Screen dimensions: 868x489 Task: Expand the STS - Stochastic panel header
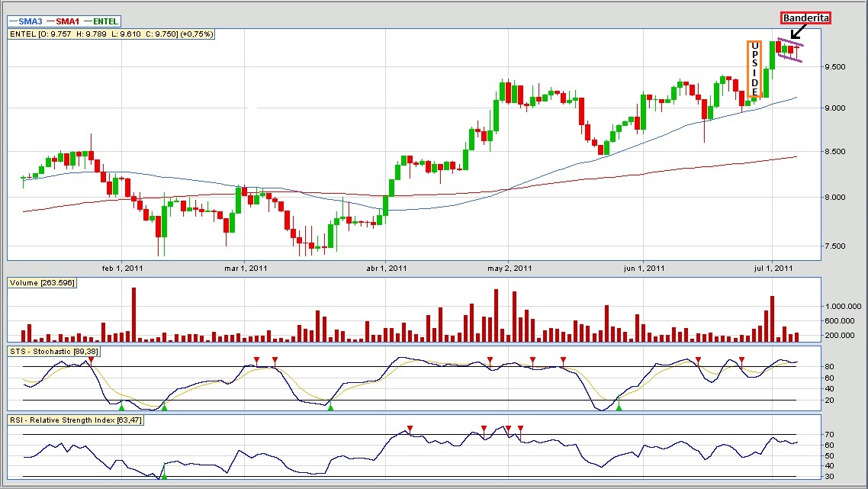click(53, 351)
